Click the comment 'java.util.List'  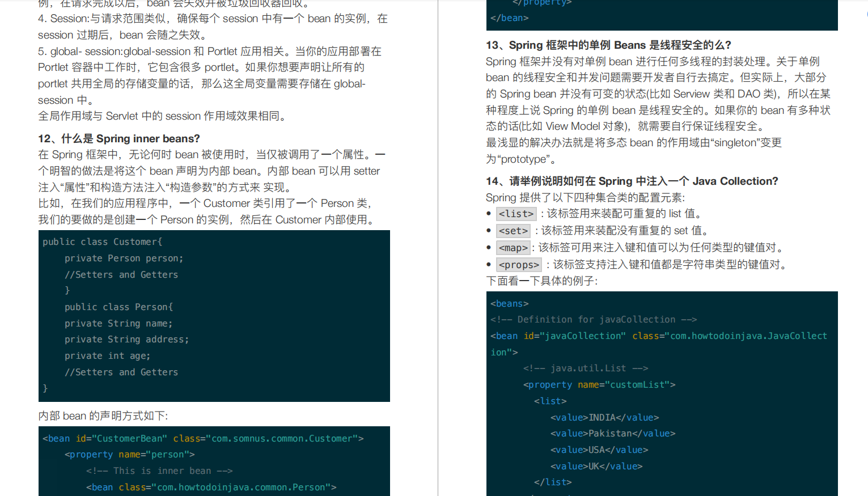(x=586, y=368)
